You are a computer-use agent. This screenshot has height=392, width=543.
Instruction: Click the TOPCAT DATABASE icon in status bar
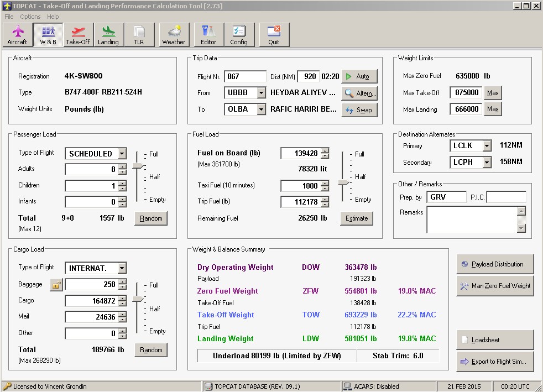tap(208, 386)
